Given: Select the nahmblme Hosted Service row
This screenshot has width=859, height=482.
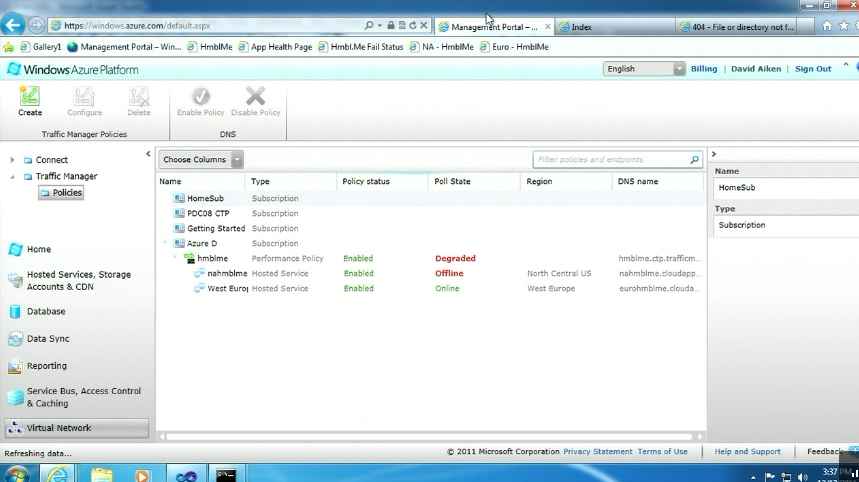Looking at the screenshot, I should coord(431,273).
